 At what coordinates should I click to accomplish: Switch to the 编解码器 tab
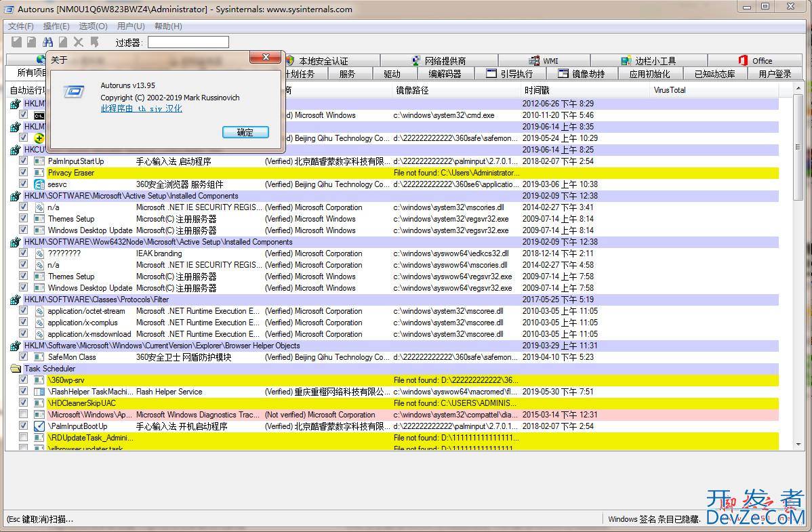(445, 74)
